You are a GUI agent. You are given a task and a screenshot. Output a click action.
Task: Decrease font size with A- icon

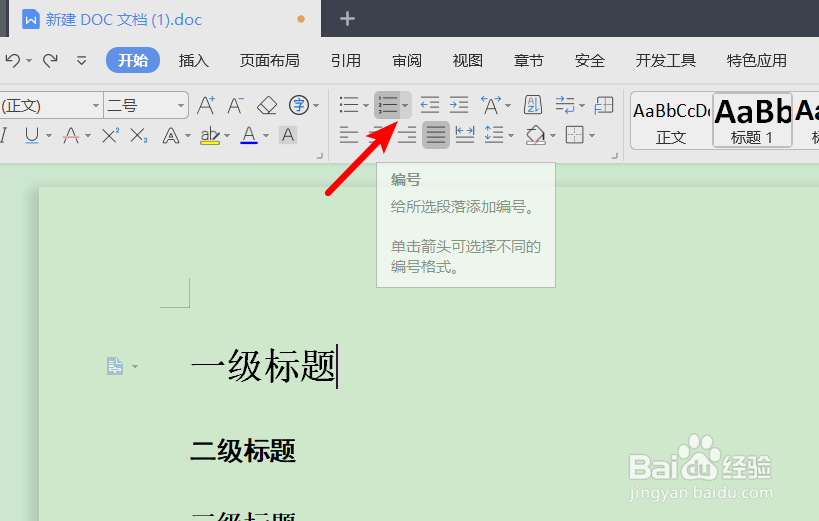pyautogui.click(x=236, y=106)
